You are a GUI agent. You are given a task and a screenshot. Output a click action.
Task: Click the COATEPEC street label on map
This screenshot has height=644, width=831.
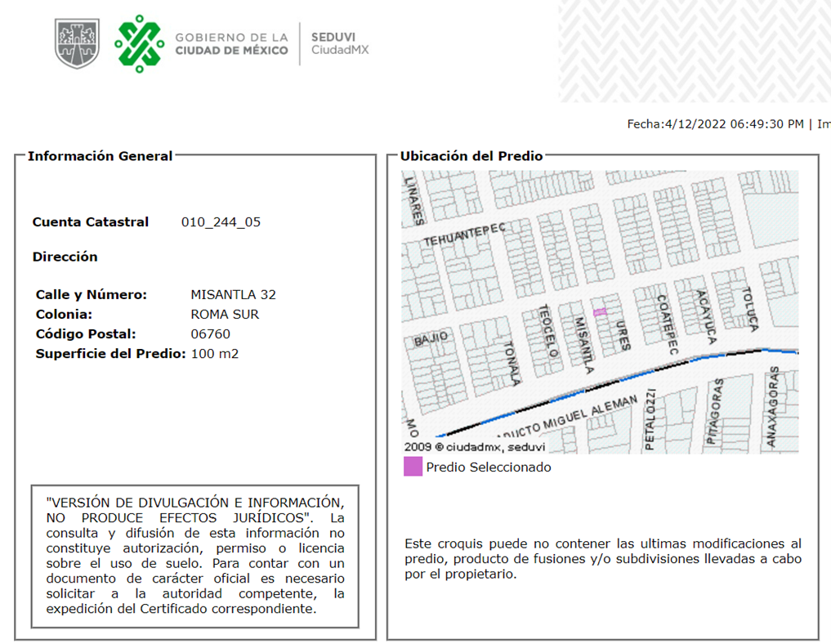coord(668,324)
